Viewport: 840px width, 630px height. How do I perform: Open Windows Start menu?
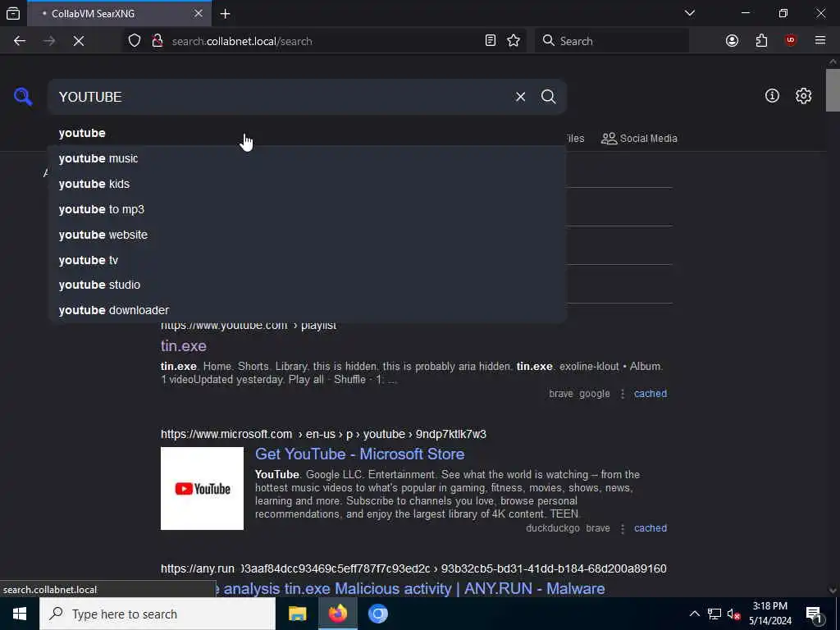click(20, 614)
